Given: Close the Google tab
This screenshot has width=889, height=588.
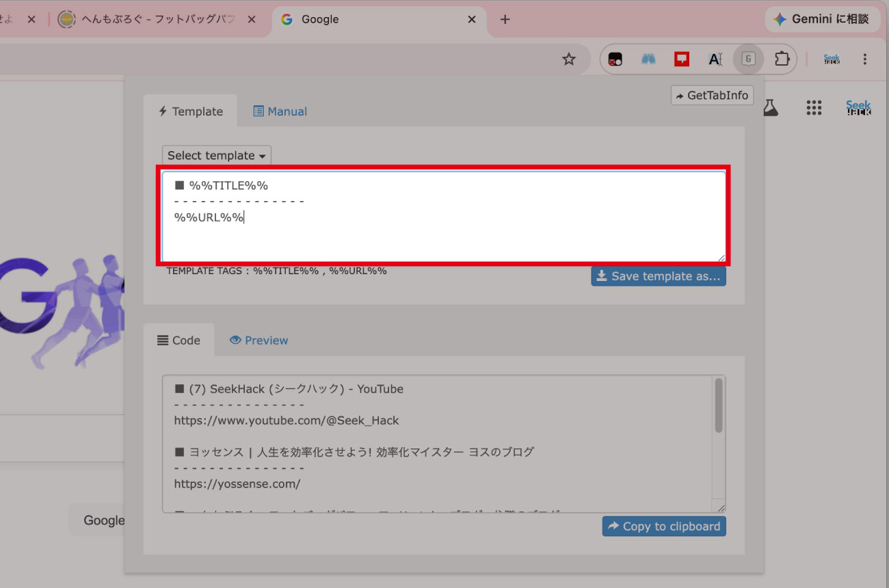Looking at the screenshot, I should click(471, 19).
